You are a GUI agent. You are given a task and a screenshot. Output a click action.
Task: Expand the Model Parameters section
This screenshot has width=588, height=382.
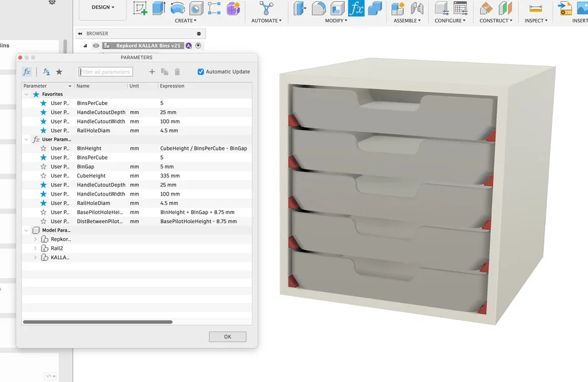(x=26, y=230)
